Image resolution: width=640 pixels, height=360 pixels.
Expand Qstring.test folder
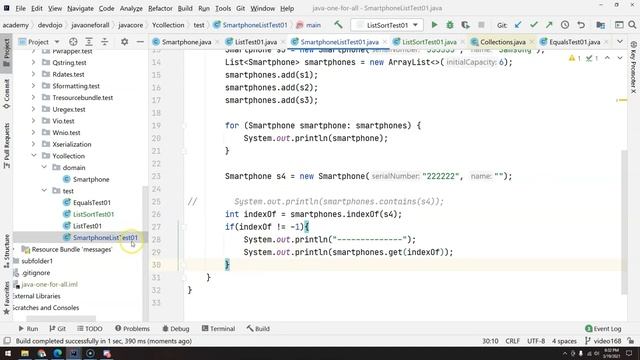pyautogui.click(x=34, y=62)
